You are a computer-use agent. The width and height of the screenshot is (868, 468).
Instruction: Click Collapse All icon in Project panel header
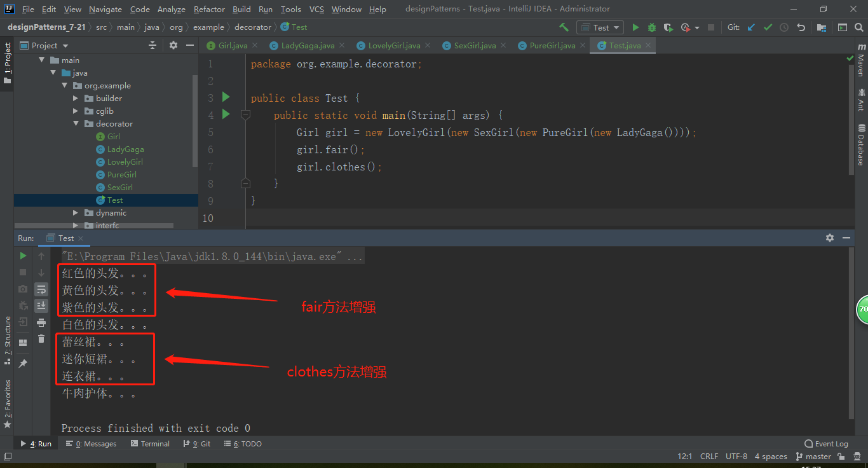[153, 45]
